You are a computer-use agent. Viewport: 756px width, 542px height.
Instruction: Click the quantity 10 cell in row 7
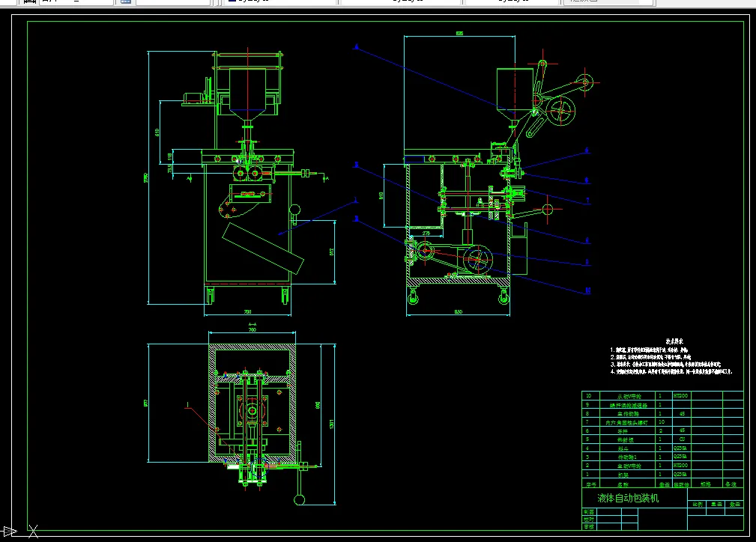click(x=662, y=422)
